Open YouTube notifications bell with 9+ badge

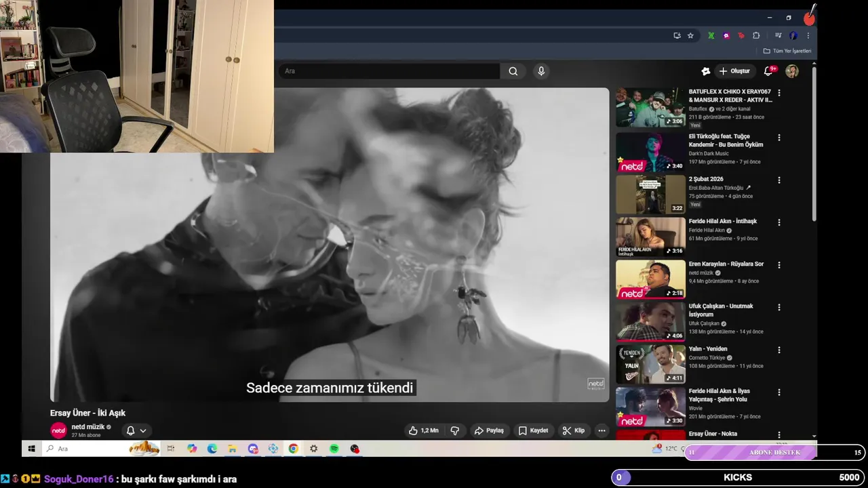click(x=768, y=71)
